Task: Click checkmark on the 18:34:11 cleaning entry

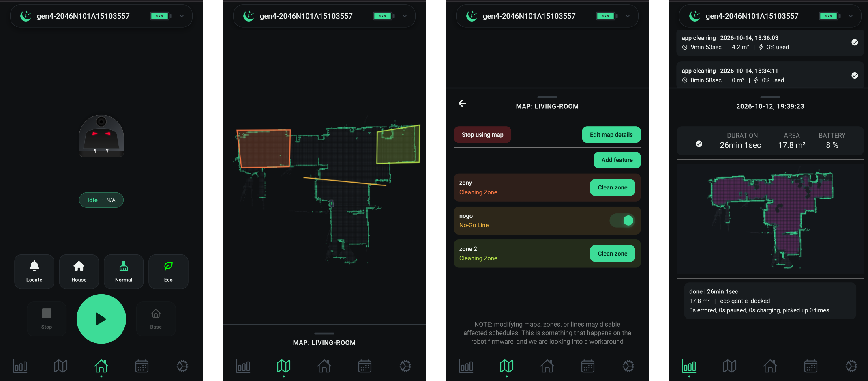Action: point(855,75)
